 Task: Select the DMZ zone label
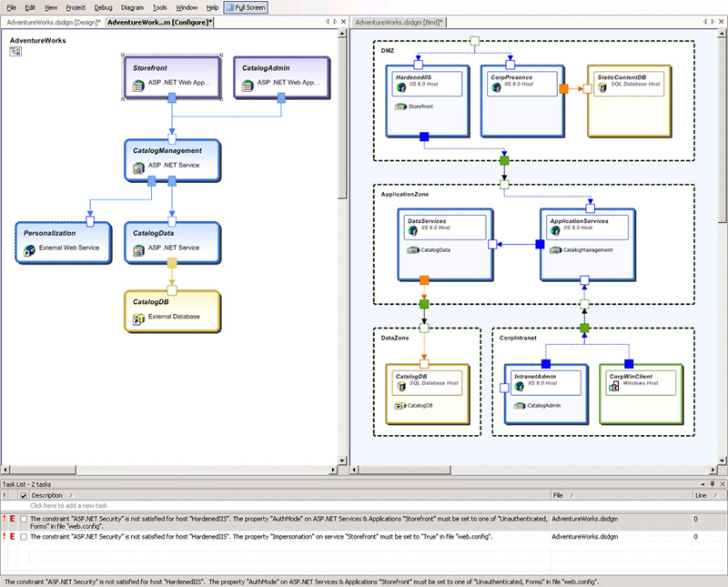coord(388,51)
